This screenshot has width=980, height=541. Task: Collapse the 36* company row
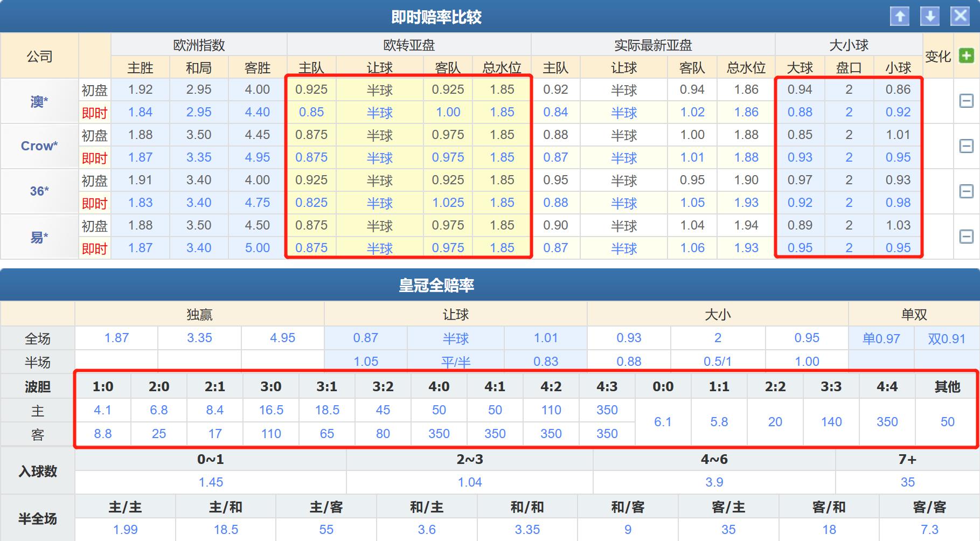click(x=967, y=191)
